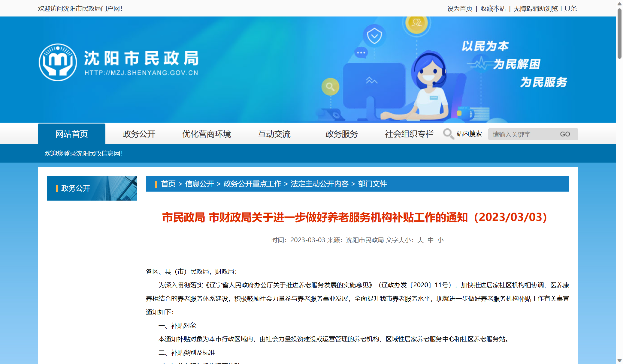Open the 网站首页 tab

71,134
